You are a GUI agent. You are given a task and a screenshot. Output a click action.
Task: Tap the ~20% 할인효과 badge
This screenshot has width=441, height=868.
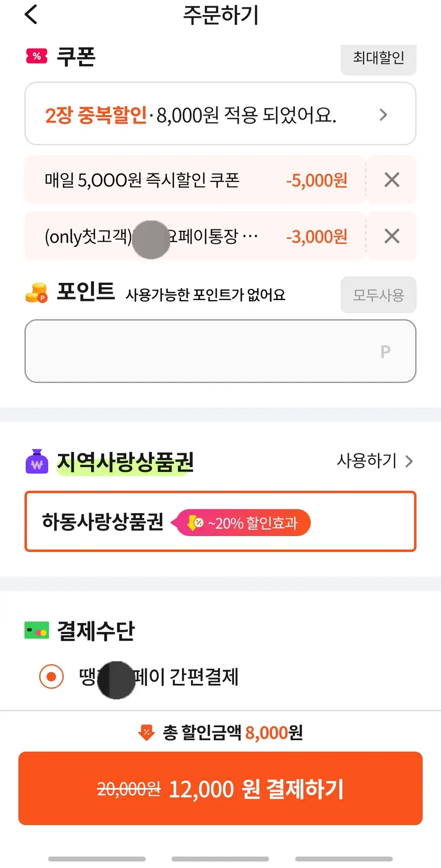243,523
